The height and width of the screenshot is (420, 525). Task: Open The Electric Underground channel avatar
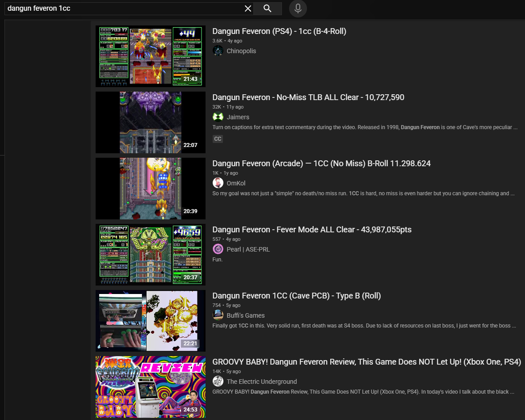pyautogui.click(x=218, y=381)
